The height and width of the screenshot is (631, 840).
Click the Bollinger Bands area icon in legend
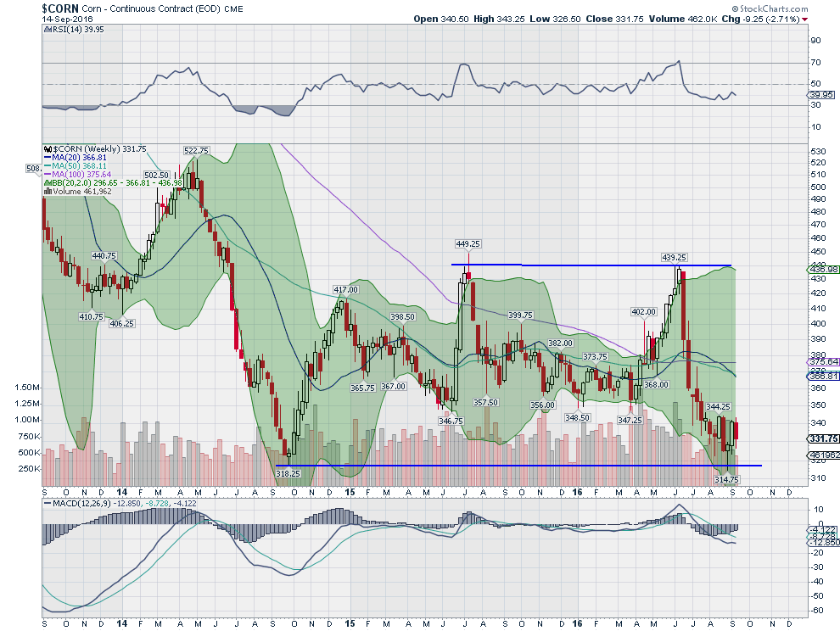coord(48,182)
